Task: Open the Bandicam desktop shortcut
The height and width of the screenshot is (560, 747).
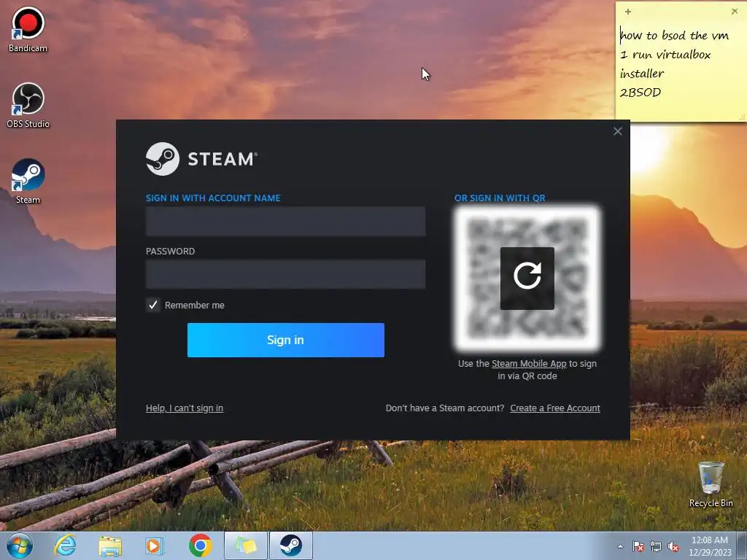Action: point(28,29)
